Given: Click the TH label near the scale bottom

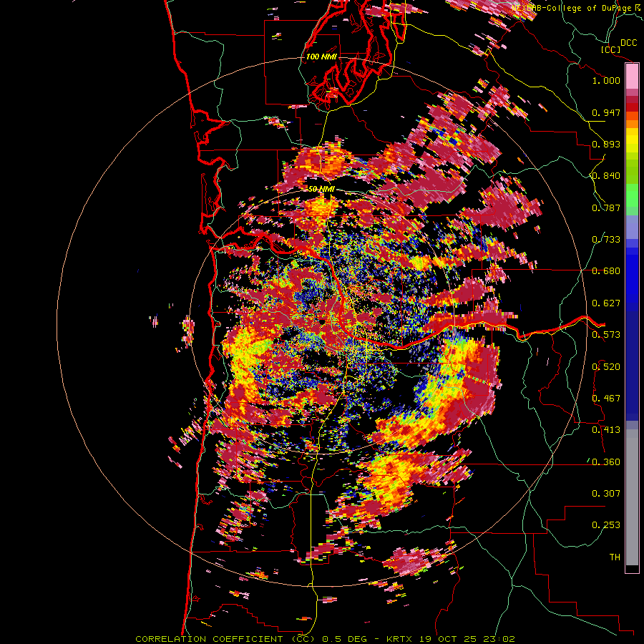Looking at the screenshot, I should [615, 557].
